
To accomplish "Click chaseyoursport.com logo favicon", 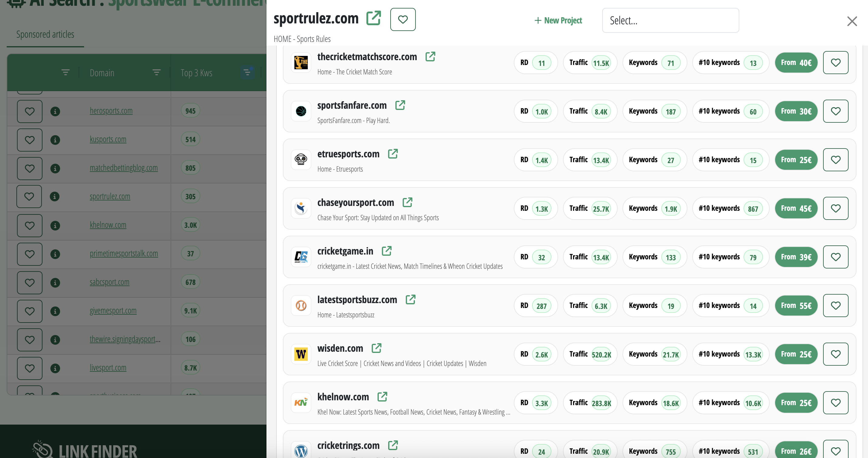I will (x=301, y=208).
